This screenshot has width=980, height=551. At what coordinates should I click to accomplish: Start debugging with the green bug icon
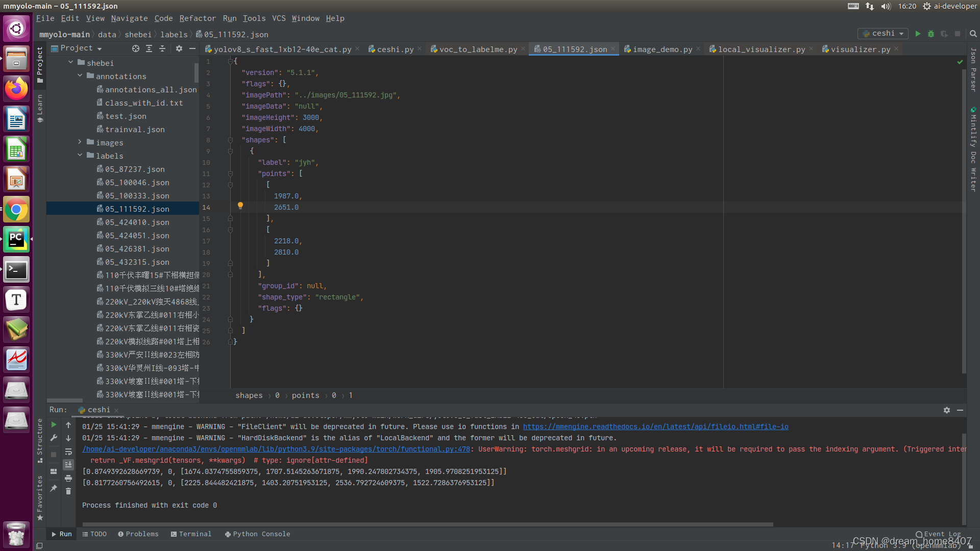pyautogui.click(x=931, y=34)
